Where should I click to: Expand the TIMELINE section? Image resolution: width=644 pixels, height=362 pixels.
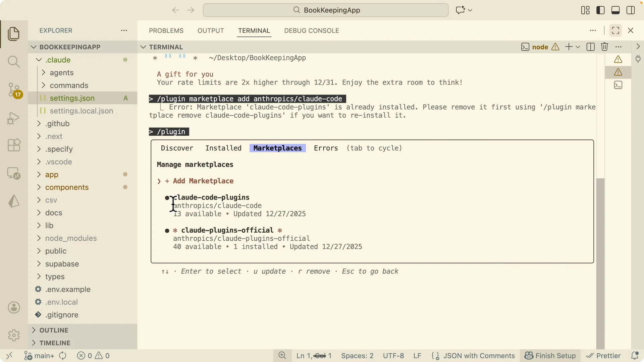(83, 343)
